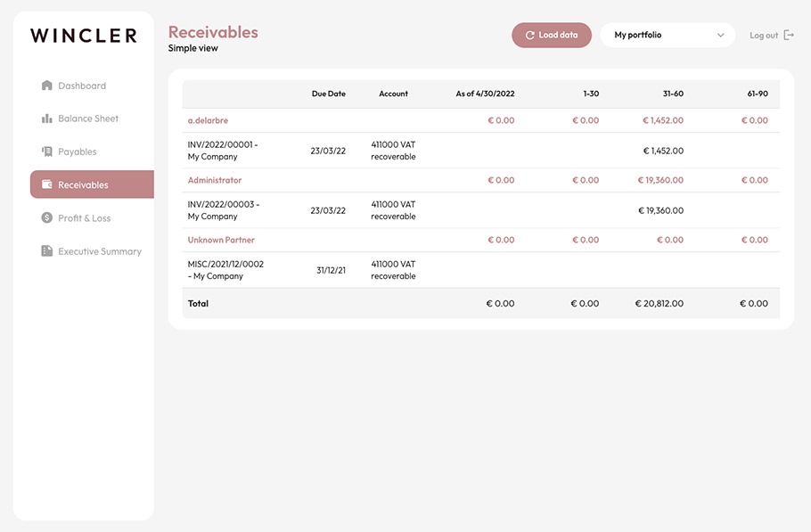The height and width of the screenshot is (532, 811).
Task: Click due date 23/03/22 for INV/2022/00003
Action: tap(328, 210)
